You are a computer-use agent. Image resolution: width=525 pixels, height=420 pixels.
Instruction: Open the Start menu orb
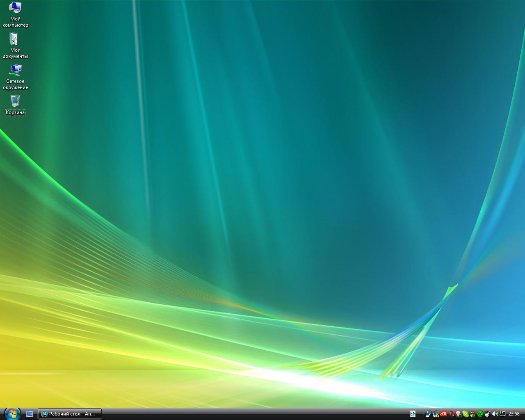tap(12, 413)
